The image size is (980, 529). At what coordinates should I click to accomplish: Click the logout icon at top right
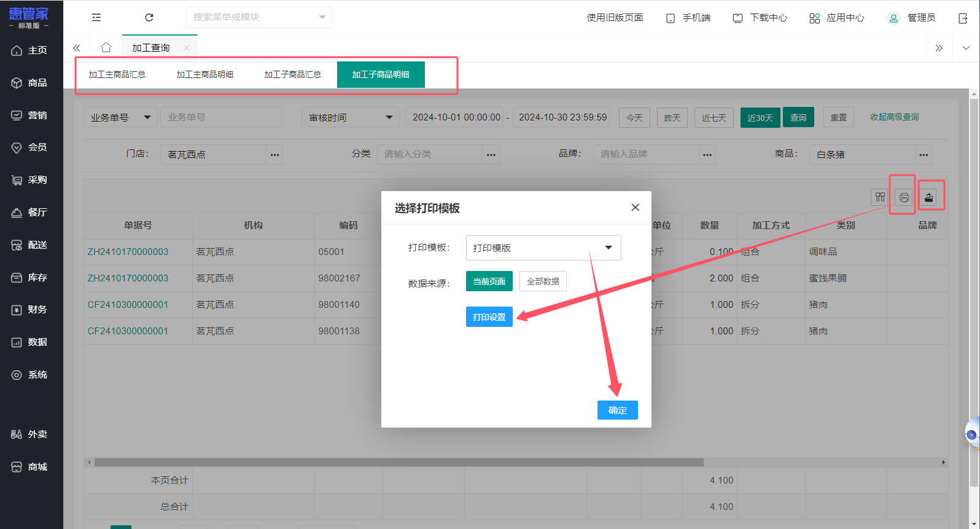pos(963,18)
